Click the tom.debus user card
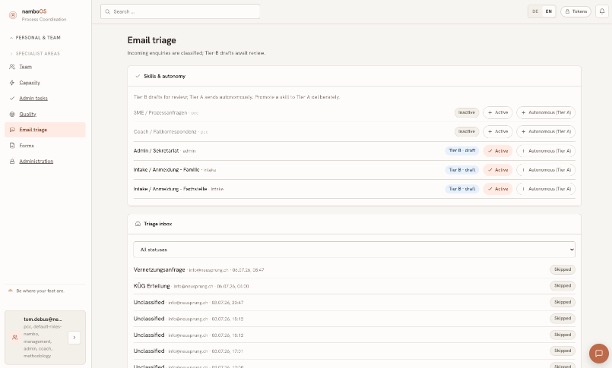 (45, 337)
